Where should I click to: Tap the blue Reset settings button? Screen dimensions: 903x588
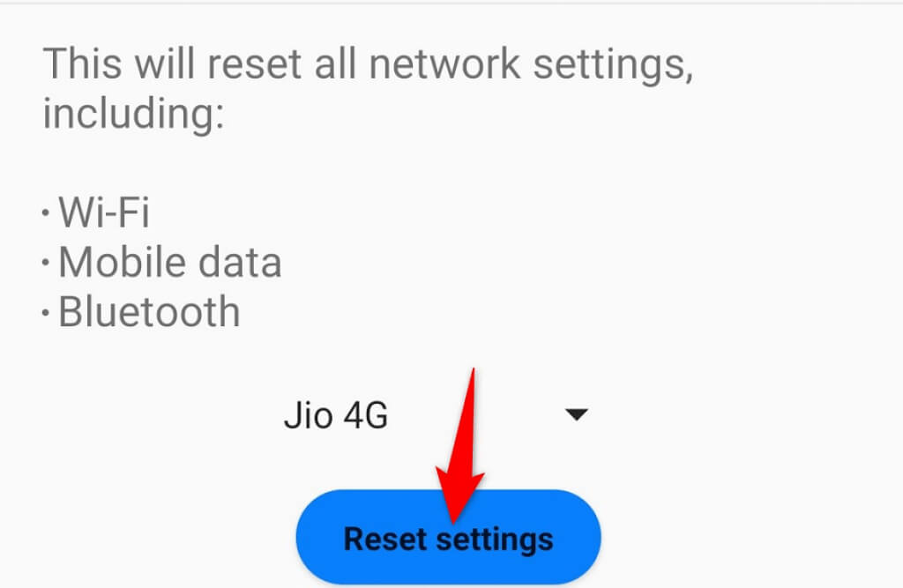click(x=449, y=537)
